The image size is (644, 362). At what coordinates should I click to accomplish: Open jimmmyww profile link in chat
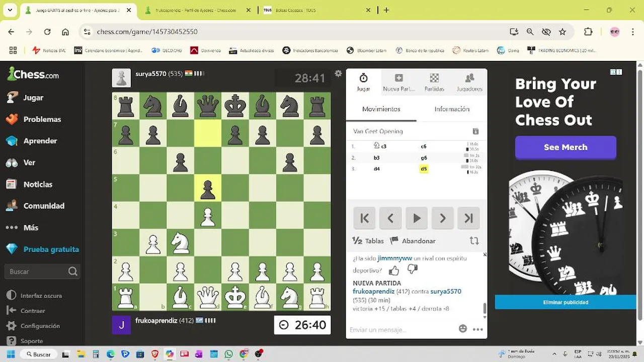coord(394,258)
